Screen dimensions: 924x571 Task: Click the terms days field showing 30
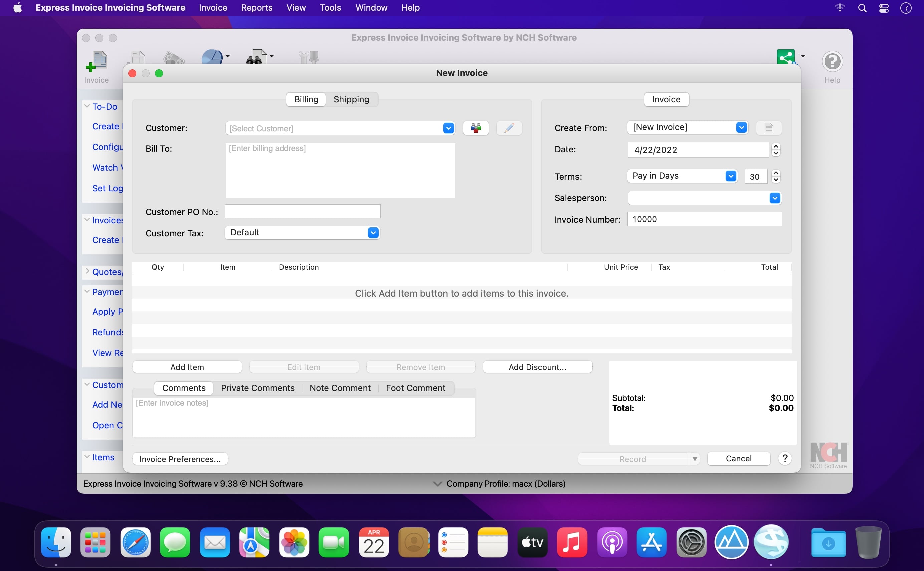click(x=756, y=176)
